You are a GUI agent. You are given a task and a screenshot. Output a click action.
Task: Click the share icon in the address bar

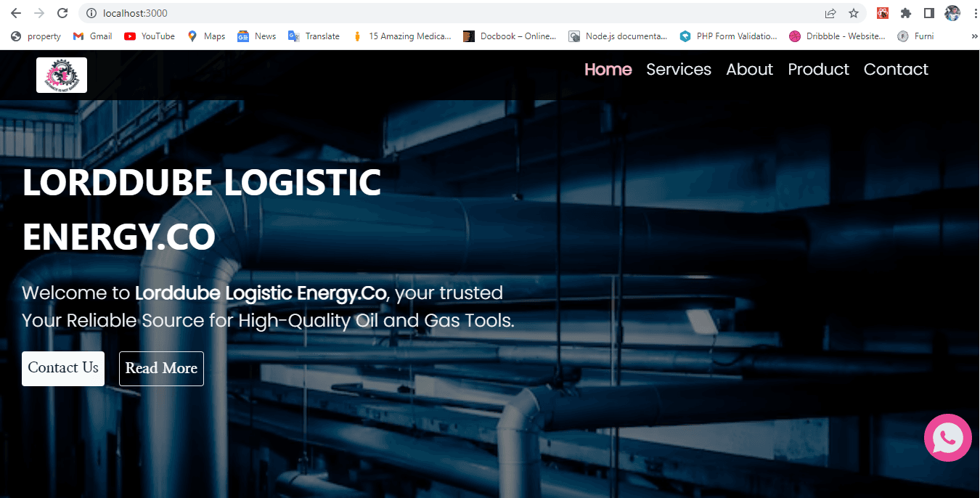(x=830, y=12)
